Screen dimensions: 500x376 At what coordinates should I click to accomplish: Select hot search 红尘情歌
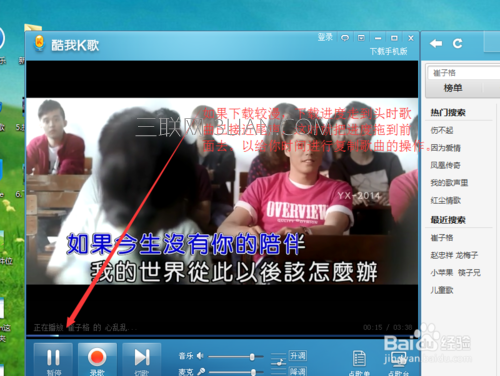coord(446,200)
